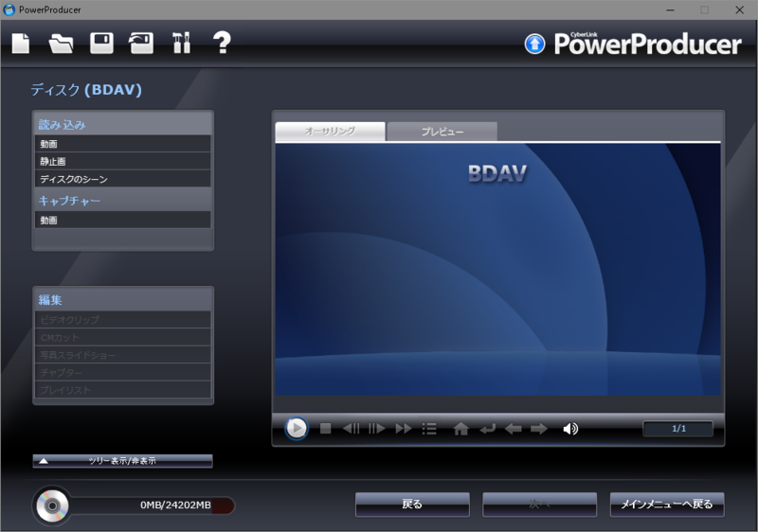This screenshot has height=532, width=758.
Task: Select 動画 under 読み込み
Action: pyautogui.click(x=123, y=144)
